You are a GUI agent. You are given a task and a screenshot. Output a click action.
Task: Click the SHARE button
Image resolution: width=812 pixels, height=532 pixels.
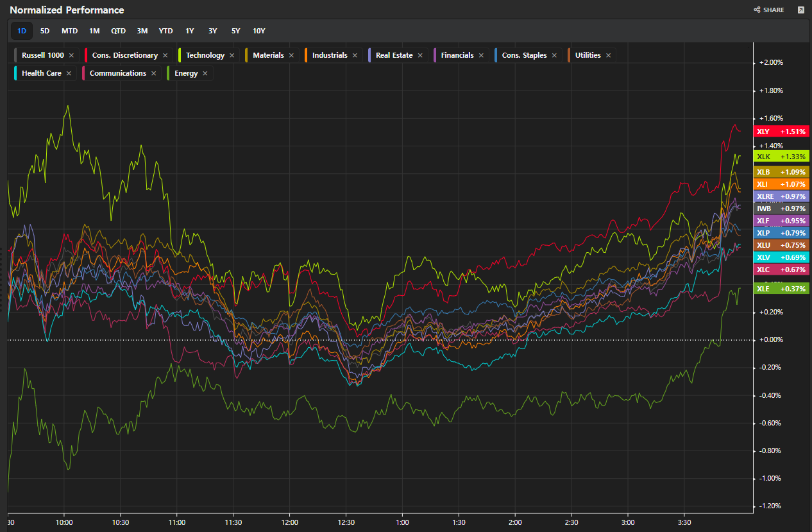pos(769,10)
